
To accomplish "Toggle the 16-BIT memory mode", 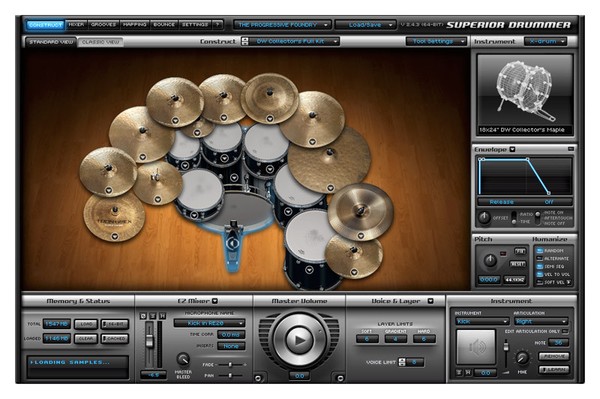I will [x=114, y=324].
